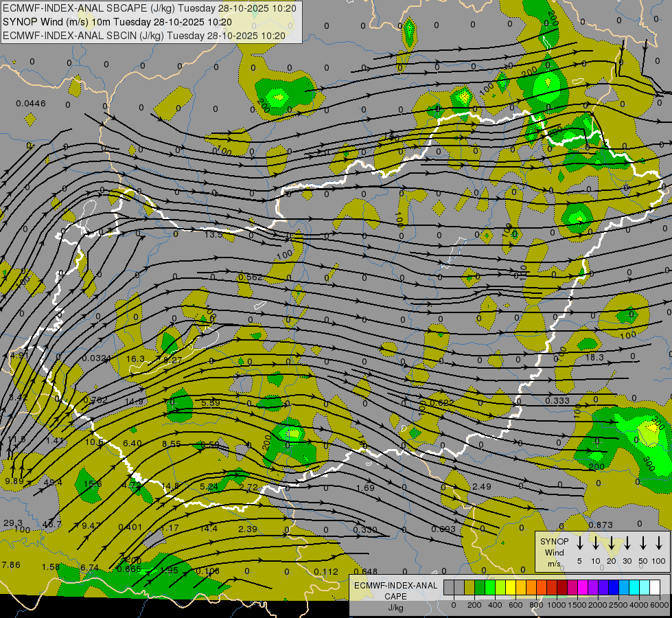Click the 0.333 value on the map

557,400
